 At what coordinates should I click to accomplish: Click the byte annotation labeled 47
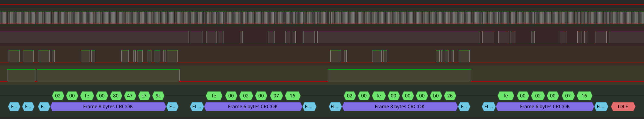point(130,96)
